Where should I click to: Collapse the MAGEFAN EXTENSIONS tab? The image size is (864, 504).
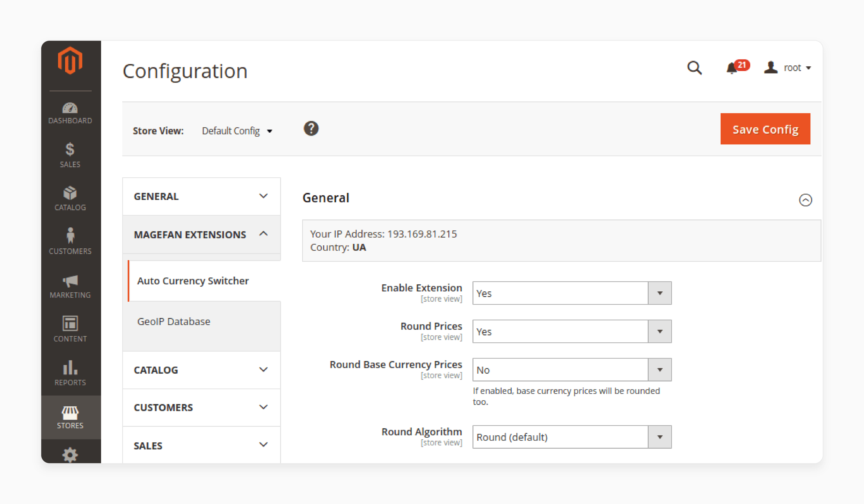pyautogui.click(x=201, y=234)
